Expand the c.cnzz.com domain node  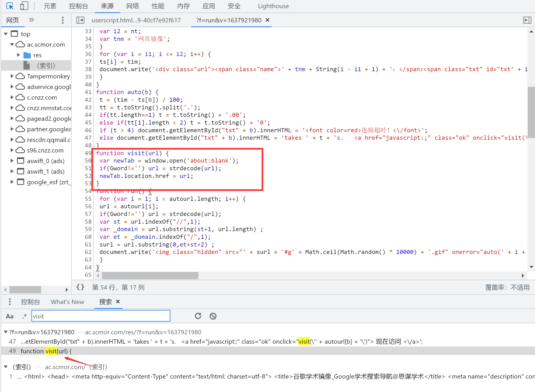tap(12, 97)
